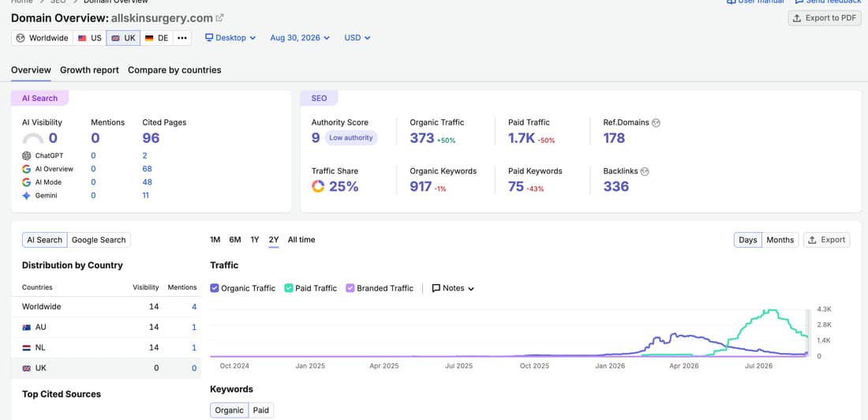Image resolution: width=868 pixels, height=420 pixels.
Task: Expand the Aug 30, 2026 date picker
Action: click(x=300, y=38)
